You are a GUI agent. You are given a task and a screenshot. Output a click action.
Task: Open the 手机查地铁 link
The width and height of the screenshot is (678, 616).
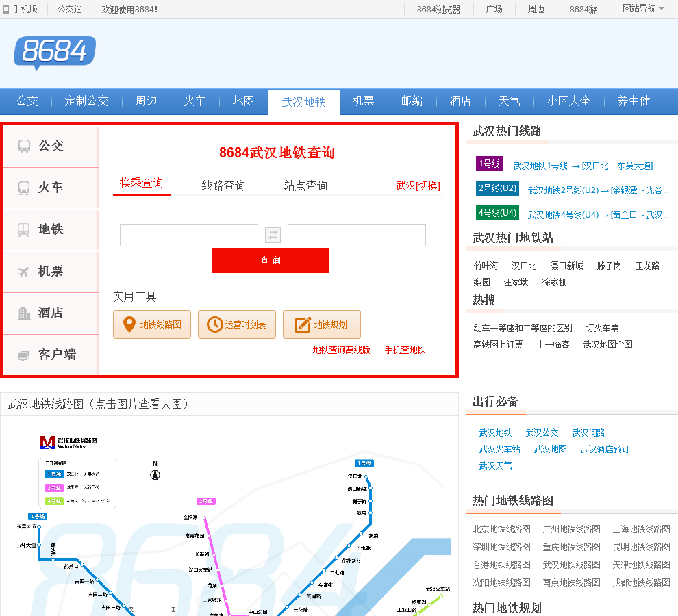[405, 350]
